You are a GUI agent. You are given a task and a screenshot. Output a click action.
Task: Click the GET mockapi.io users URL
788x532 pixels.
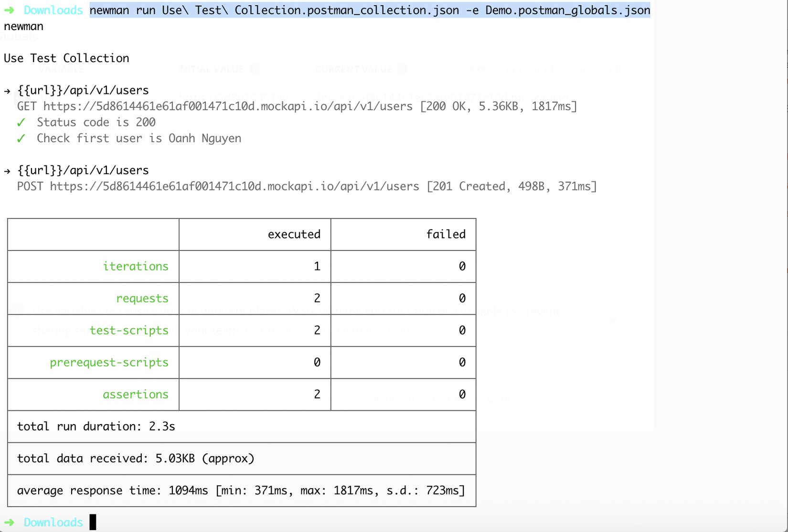coord(228,106)
